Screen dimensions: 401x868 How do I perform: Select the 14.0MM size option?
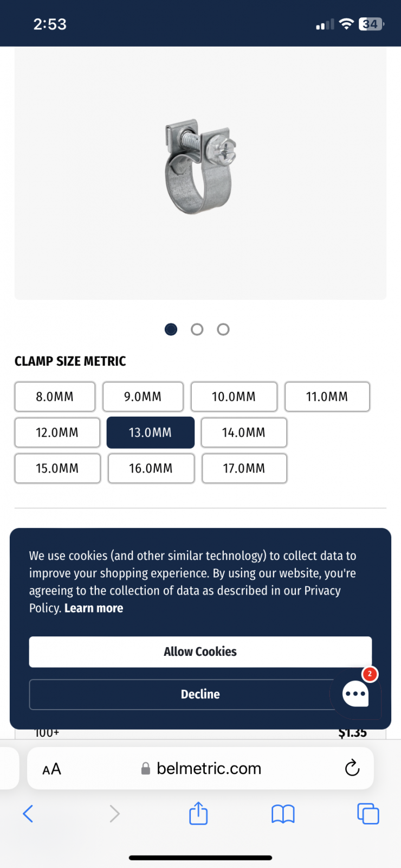click(x=244, y=432)
